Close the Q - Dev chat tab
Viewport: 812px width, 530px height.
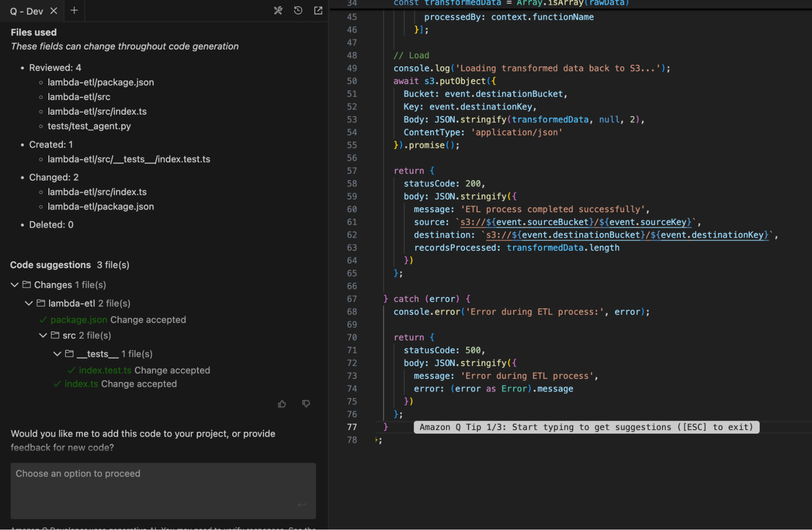click(54, 11)
